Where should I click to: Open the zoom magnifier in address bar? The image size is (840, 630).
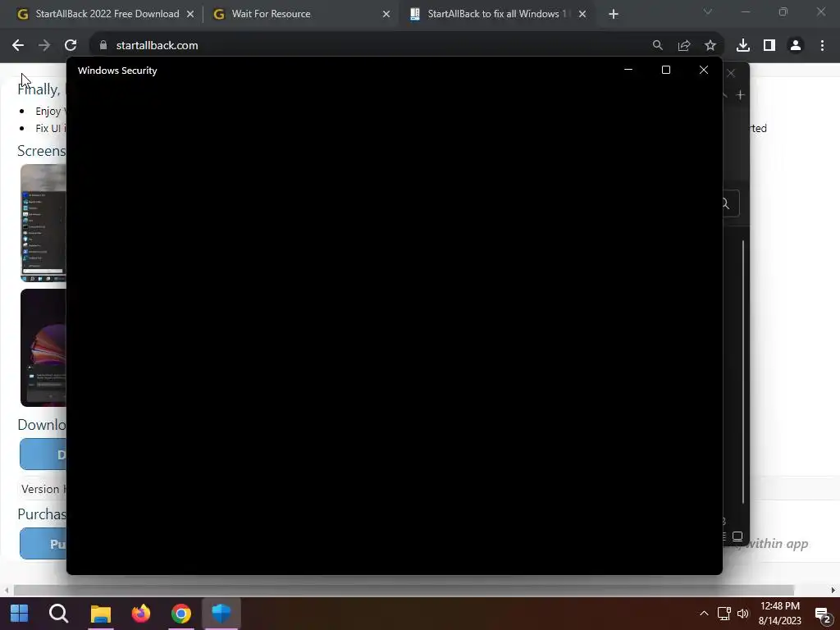[x=658, y=46]
